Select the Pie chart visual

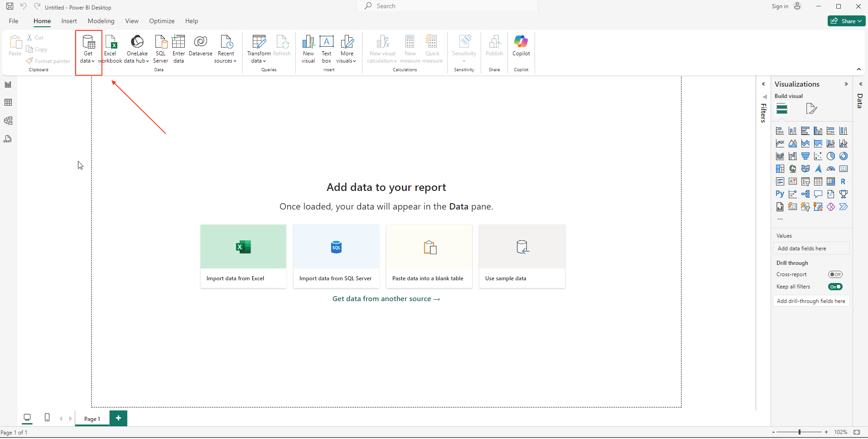click(x=831, y=156)
